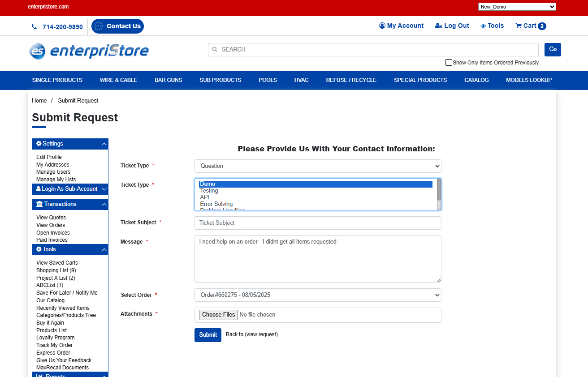The image size is (588, 377).
Task: Open the SUB PRODUCTS menu
Action: (220, 80)
